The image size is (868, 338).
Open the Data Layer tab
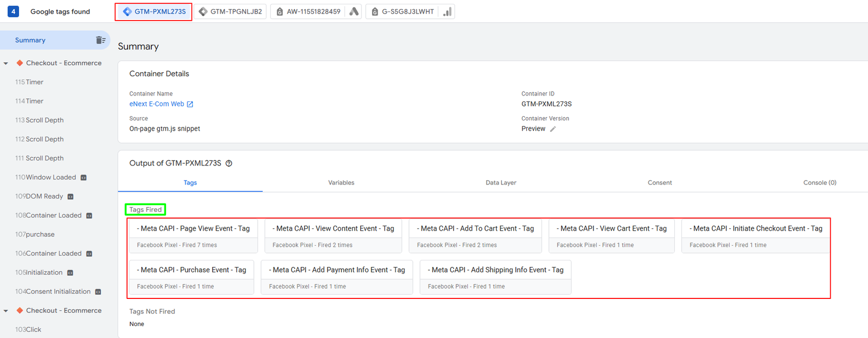[501, 183]
